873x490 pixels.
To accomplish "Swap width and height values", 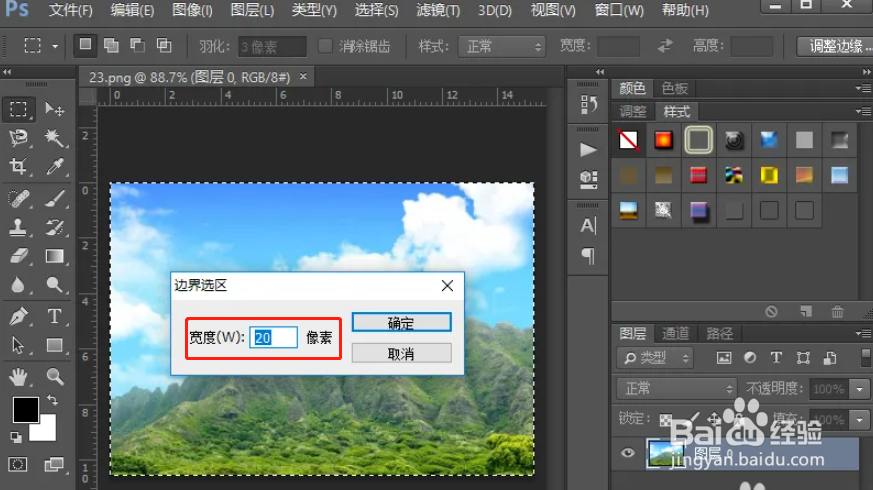I will point(665,46).
